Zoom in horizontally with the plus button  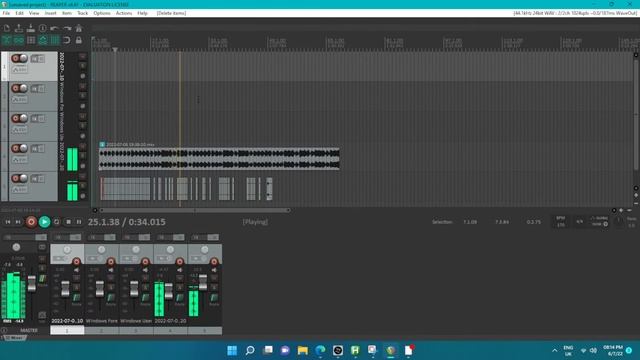click(x=621, y=210)
